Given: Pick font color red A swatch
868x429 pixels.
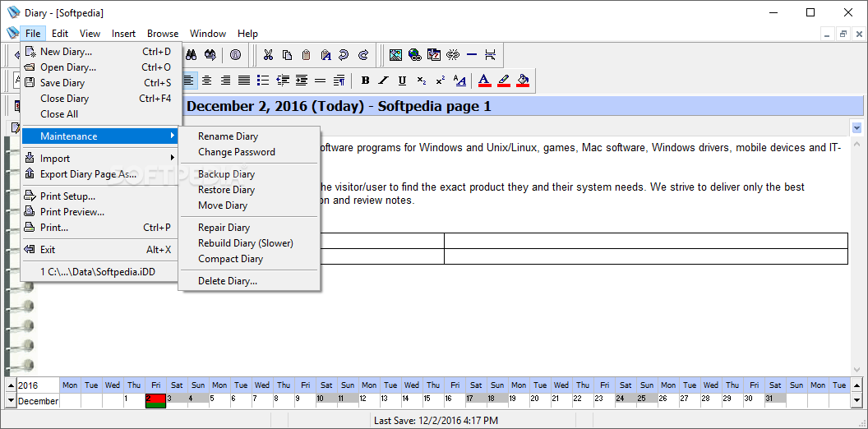Looking at the screenshot, I should click(x=484, y=81).
